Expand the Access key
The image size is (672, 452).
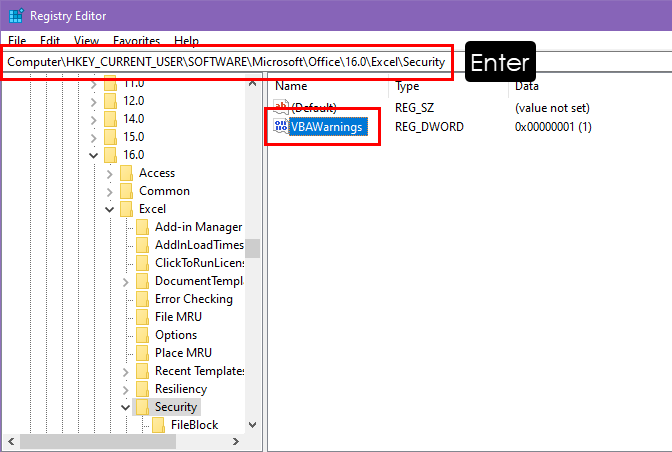point(110,174)
